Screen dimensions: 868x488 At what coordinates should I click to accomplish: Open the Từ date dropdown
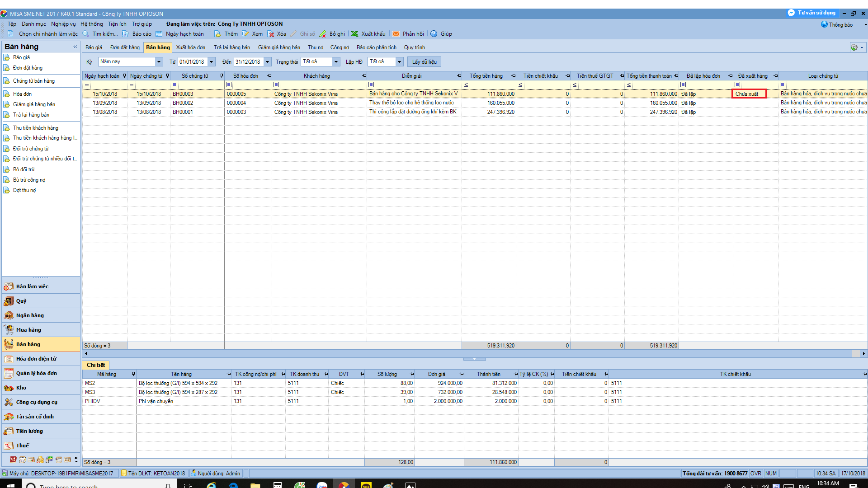pyautogui.click(x=211, y=62)
